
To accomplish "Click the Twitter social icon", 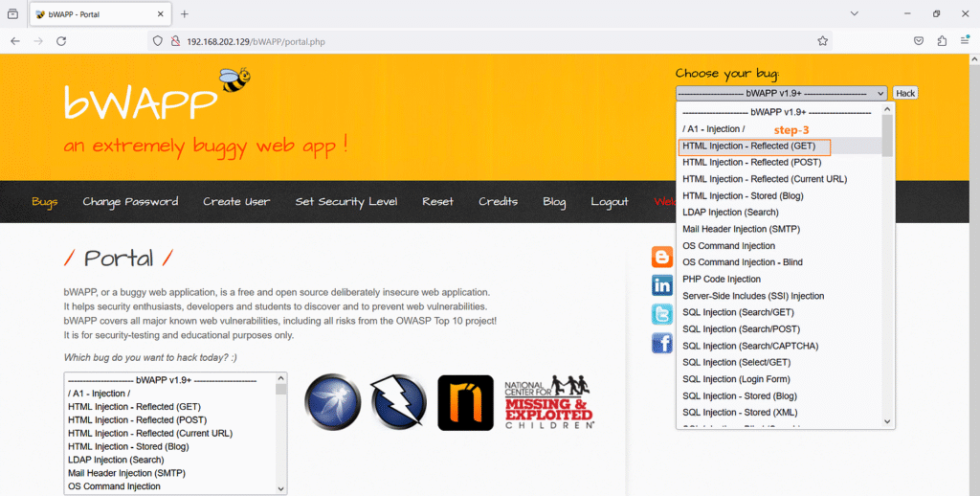I will click(x=662, y=314).
